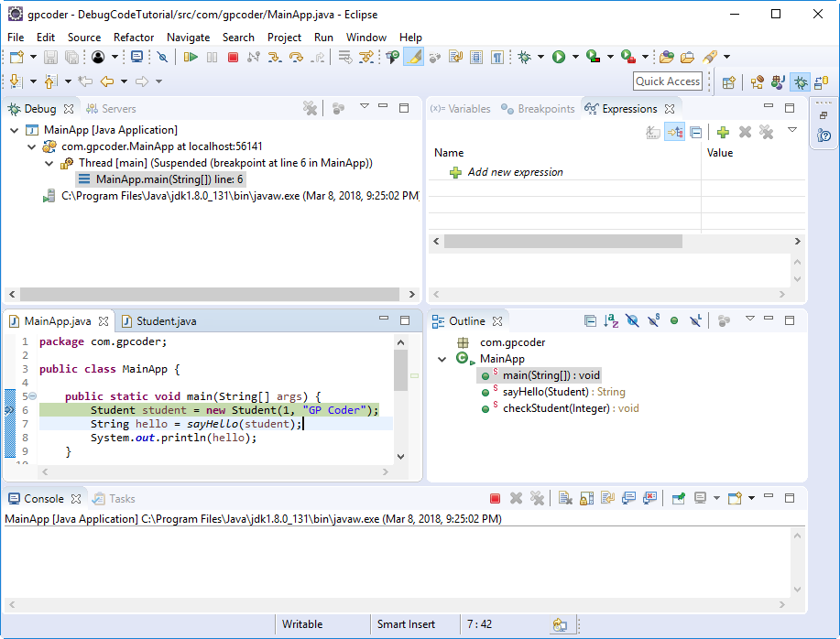The height and width of the screenshot is (639, 840).
Task: Switch to the Breakpoints tab
Action: tap(538, 109)
